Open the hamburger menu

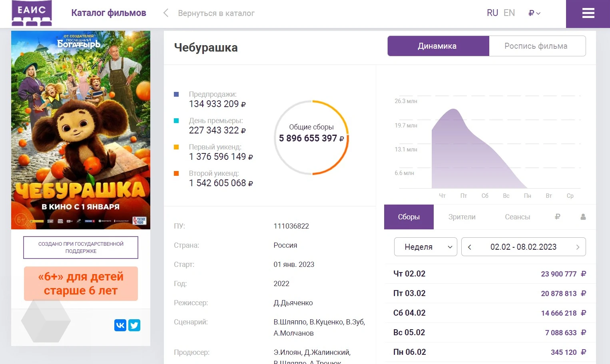click(x=588, y=14)
